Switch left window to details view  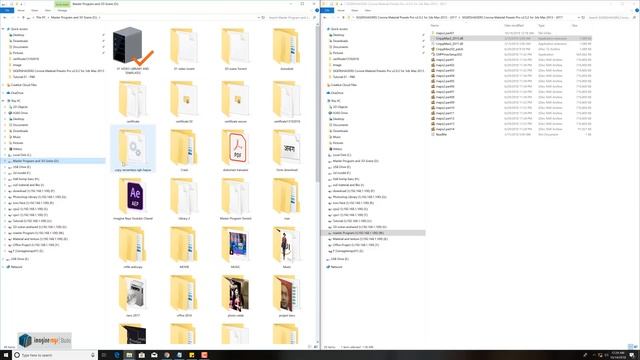(x=310, y=347)
